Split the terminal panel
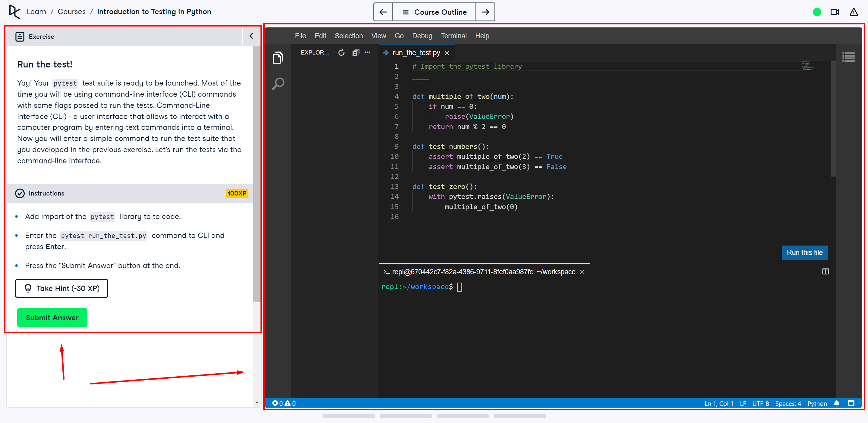 tap(825, 271)
